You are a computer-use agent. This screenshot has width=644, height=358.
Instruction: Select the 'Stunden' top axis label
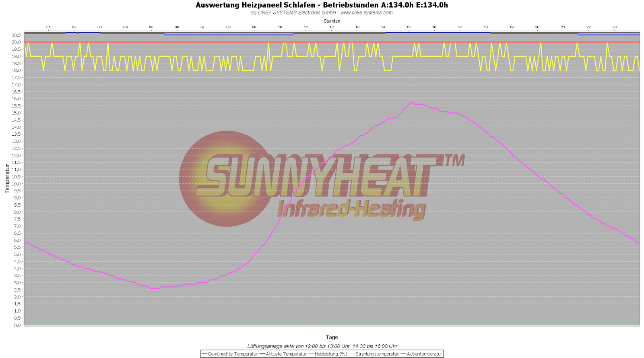[332, 21]
